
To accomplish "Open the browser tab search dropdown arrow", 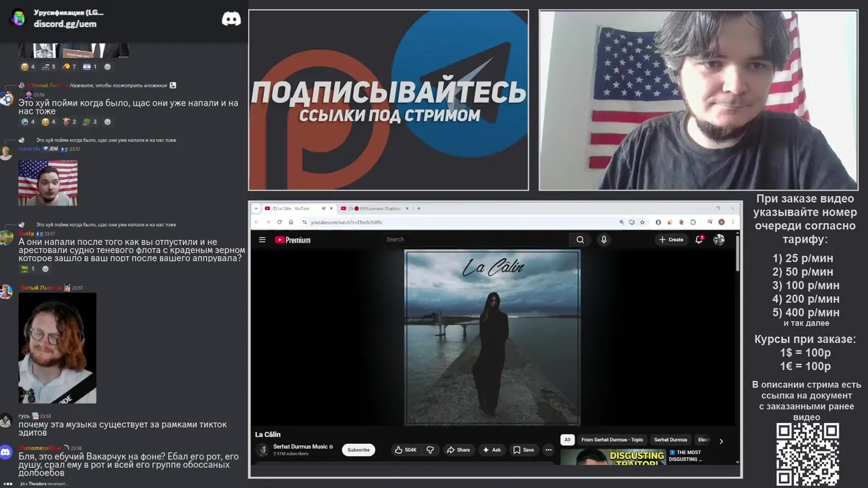I will 256,208.
